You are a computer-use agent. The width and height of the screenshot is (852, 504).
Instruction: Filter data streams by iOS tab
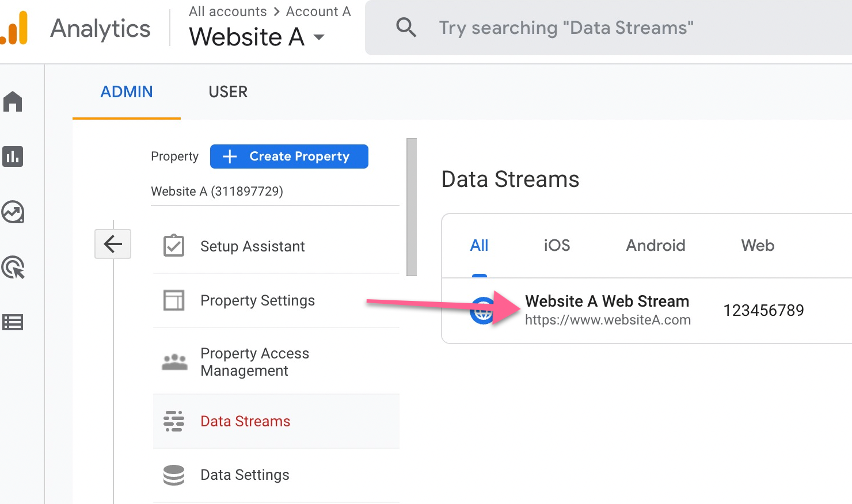tap(557, 246)
